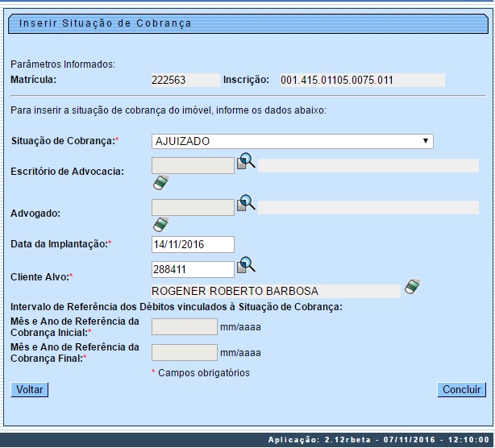Edit the Data da Implantação date field
Image resolution: width=495 pixels, height=448 pixels.
(193, 244)
